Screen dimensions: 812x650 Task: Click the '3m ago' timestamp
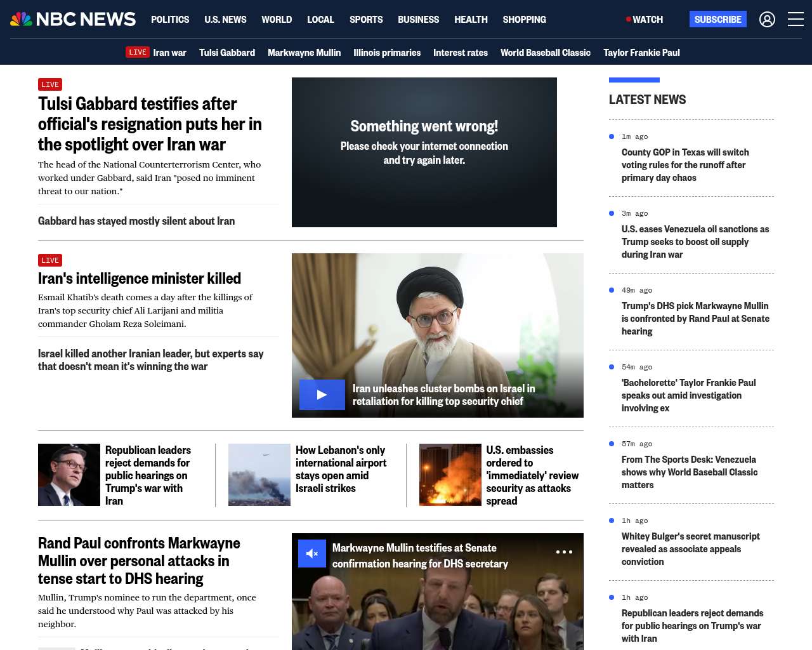click(x=634, y=213)
